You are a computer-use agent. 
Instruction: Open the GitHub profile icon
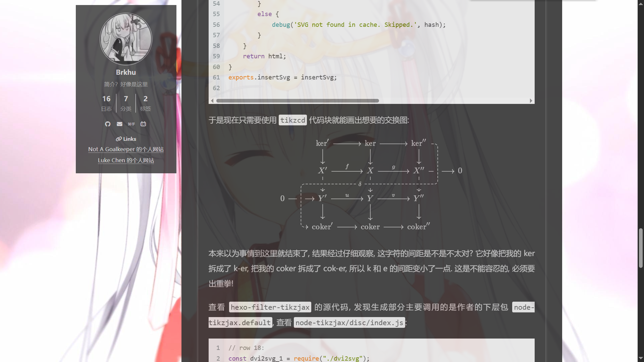[x=108, y=124]
